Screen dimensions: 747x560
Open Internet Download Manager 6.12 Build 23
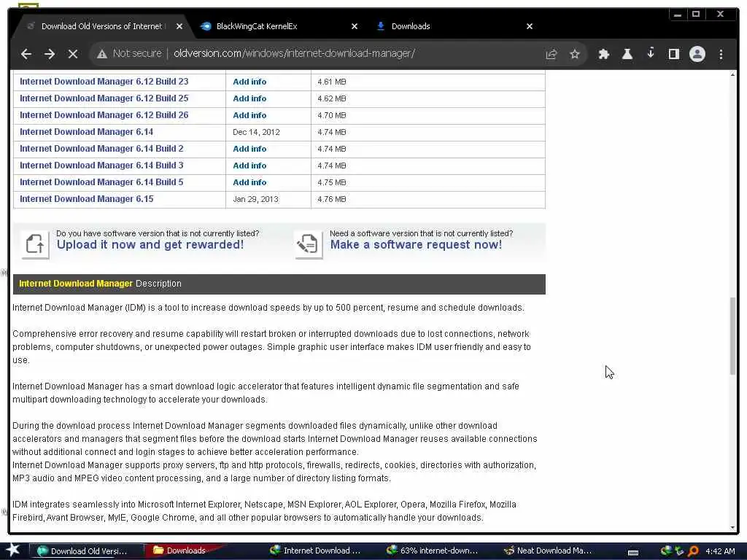point(104,82)
